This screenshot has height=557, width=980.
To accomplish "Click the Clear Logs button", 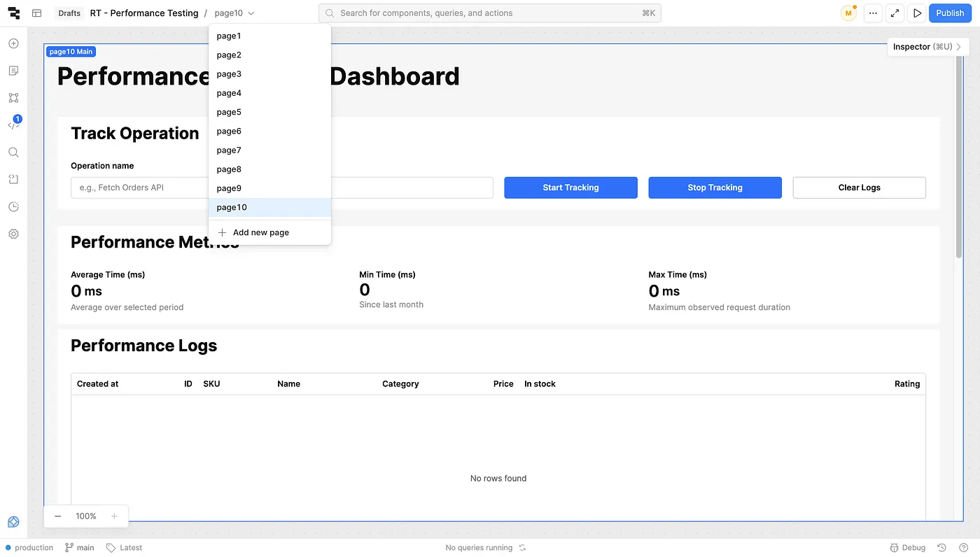I will [859, 188].
